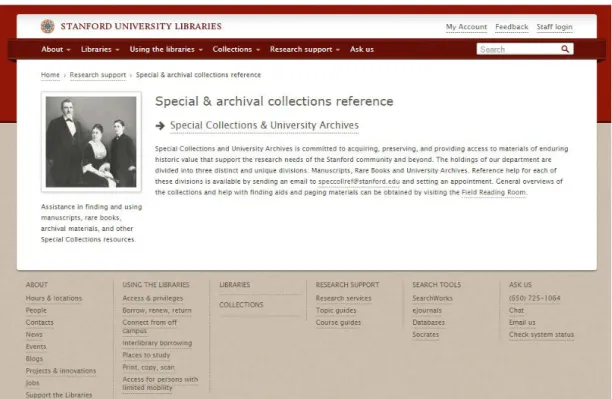Screen dimensions: 612x399
Task: Click the COLLECTIONS footer heading
Action: tap(241, 305)
